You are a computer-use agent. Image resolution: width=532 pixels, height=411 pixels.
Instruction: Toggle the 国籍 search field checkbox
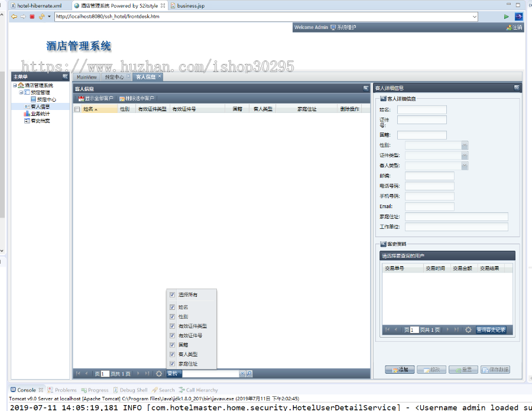pos(173,345)
